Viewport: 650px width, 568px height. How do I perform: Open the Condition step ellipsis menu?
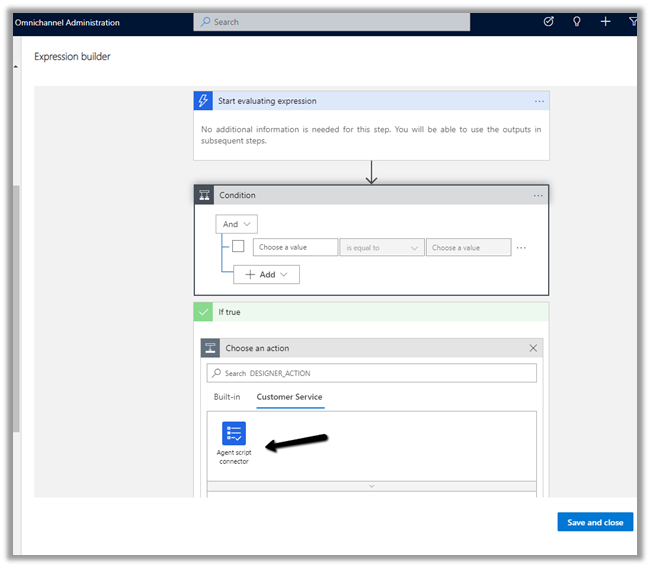(x=538, y=195)
